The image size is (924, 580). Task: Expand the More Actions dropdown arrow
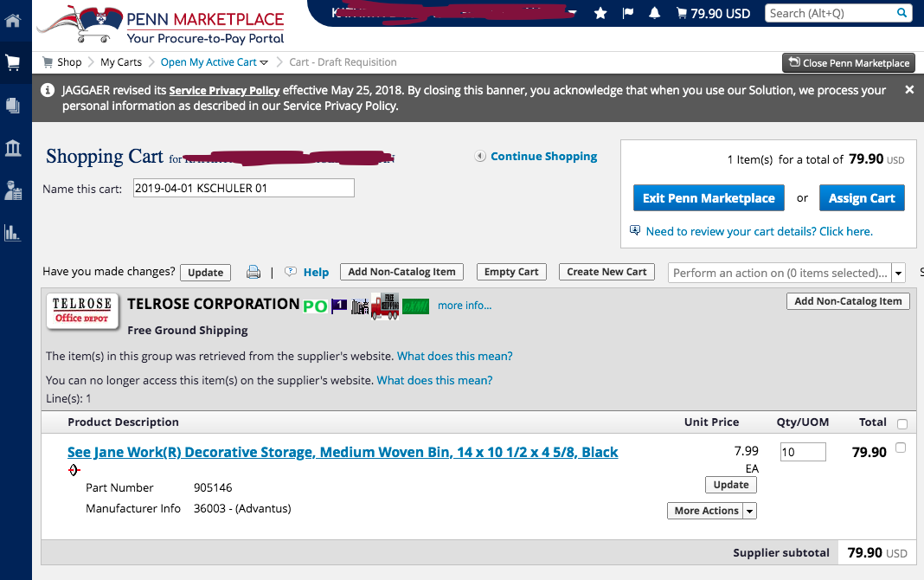749,511
